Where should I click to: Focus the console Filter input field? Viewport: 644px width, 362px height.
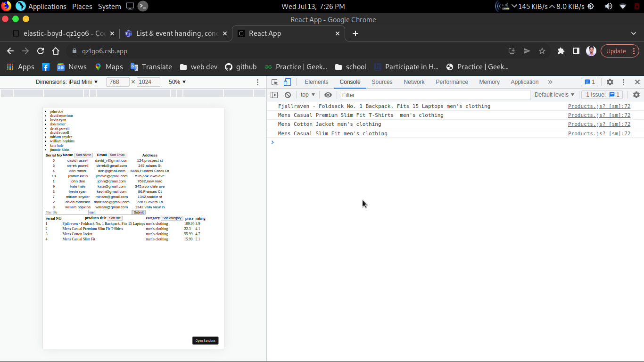coord(435,95)
